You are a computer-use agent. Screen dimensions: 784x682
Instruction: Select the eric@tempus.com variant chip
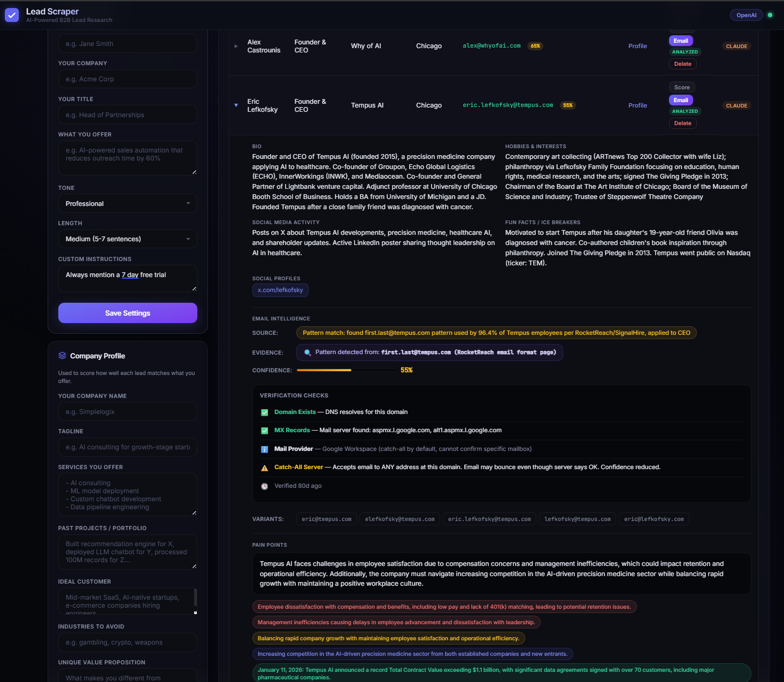[x=326, y=519]
